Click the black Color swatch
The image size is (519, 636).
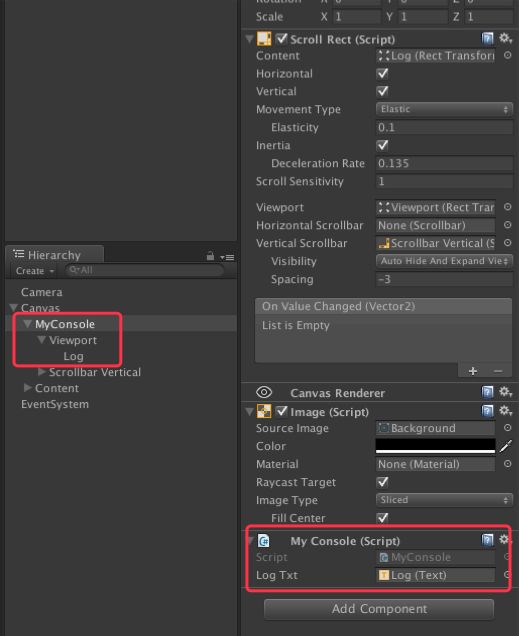(435, 446)
